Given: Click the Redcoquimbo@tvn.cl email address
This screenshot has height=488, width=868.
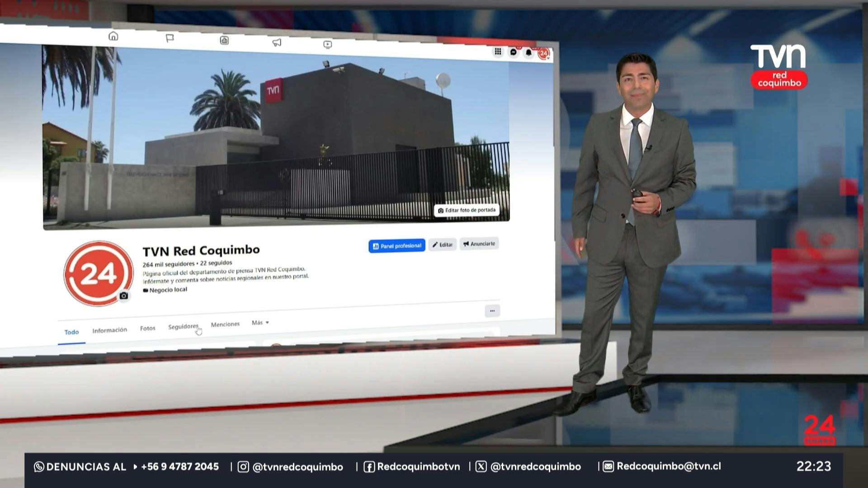Looking at the screenshot, I should [669, 466].
